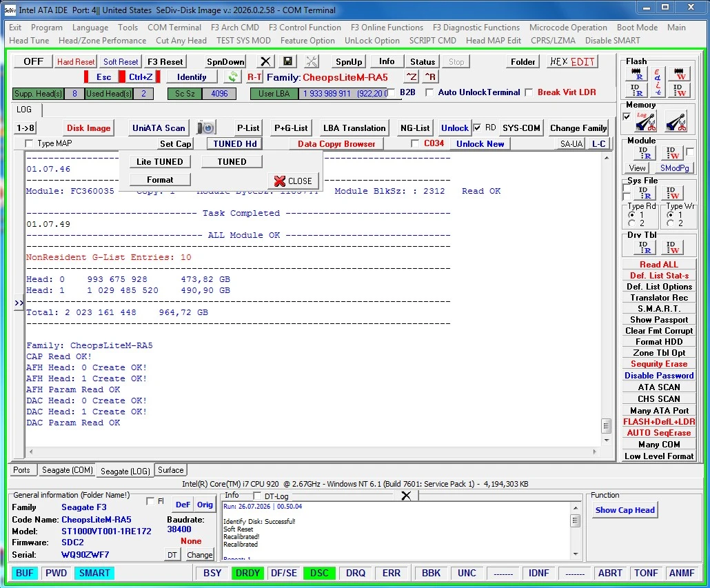Click the log scrollbar up arrow
Image resolution: width=710 pixels, height=588 pixels.
coord(607,158)
